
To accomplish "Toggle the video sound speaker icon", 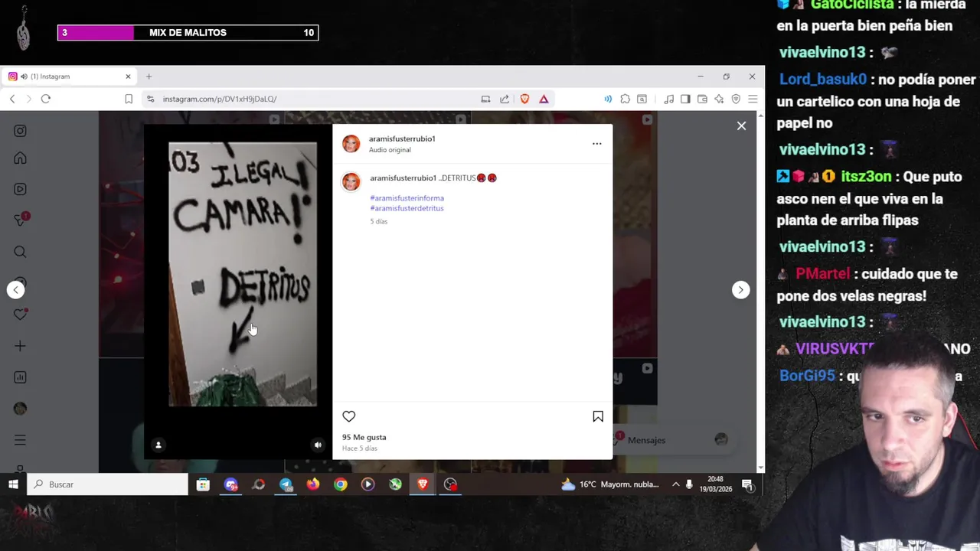I will pyautogui.click(x=318, y=445).
